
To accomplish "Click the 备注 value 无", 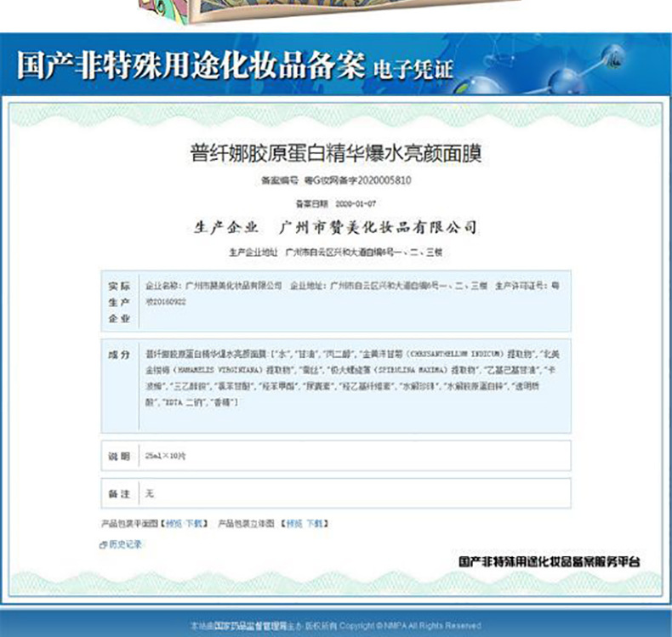I will 149,493.
